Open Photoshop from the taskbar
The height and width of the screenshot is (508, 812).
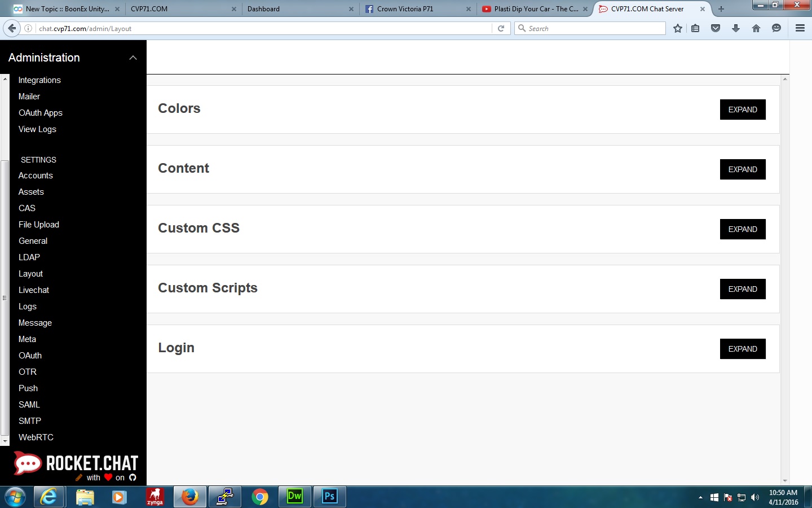point(330,497)
